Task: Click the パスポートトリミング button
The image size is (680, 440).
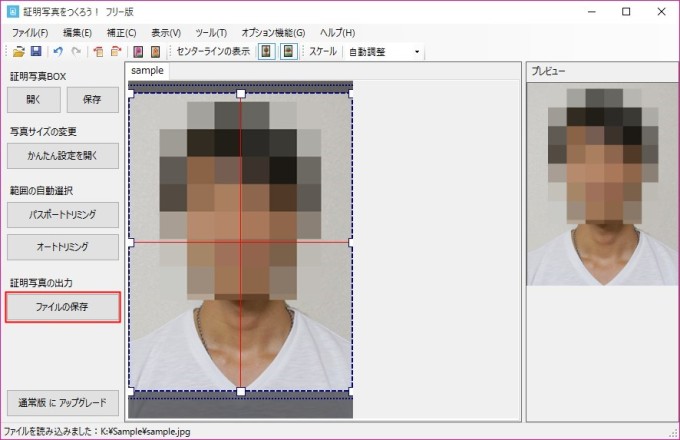Action: click(x=63, y=215)
